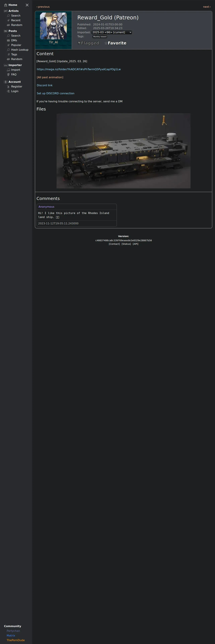Open the mega.nz folder link
The width and height of the screenshot is (215, 644).
coord(79,69)
